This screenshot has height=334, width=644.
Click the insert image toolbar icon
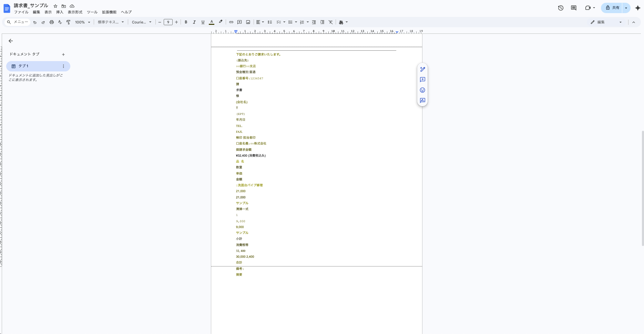[x=248, y=22]
